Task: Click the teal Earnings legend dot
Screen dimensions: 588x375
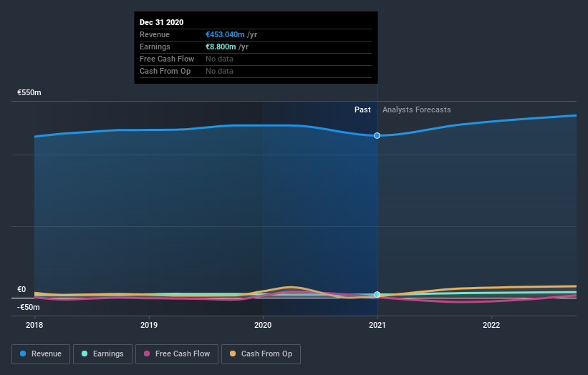Action: click(x=85, y=354)
